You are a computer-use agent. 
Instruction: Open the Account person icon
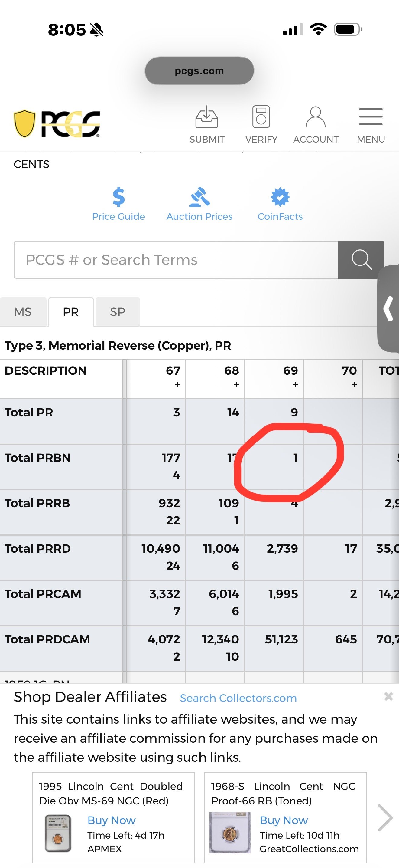[x=316, y=117]
